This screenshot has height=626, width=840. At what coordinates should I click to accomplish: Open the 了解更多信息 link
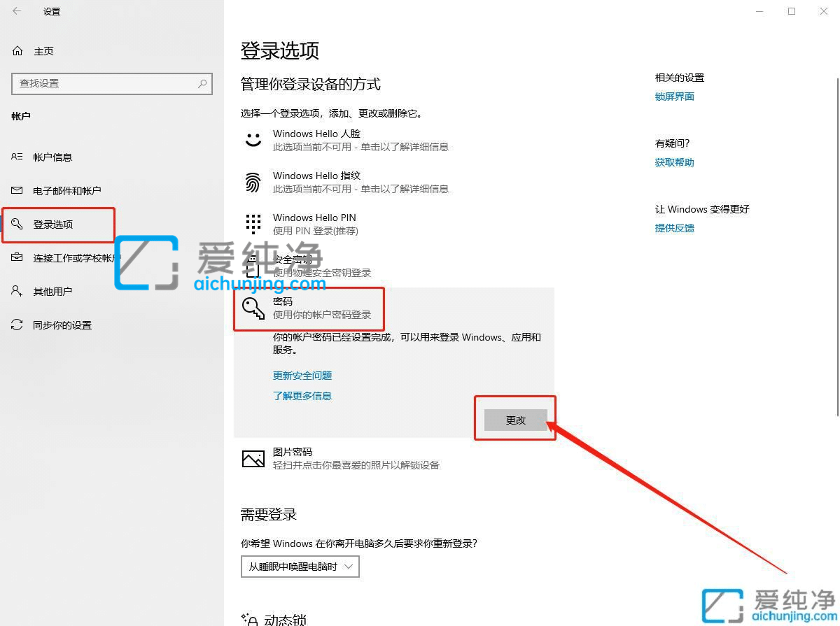(x=302, y=396)
